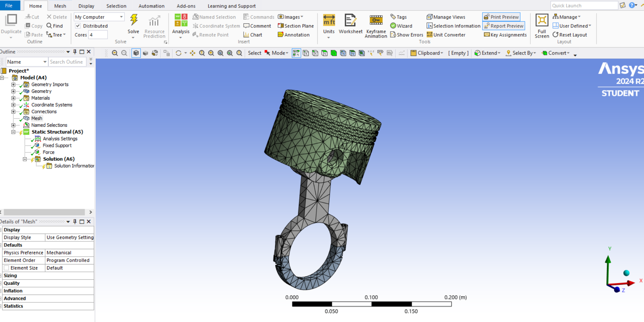Switch to the Selection ribbon tab

point(116,6)
